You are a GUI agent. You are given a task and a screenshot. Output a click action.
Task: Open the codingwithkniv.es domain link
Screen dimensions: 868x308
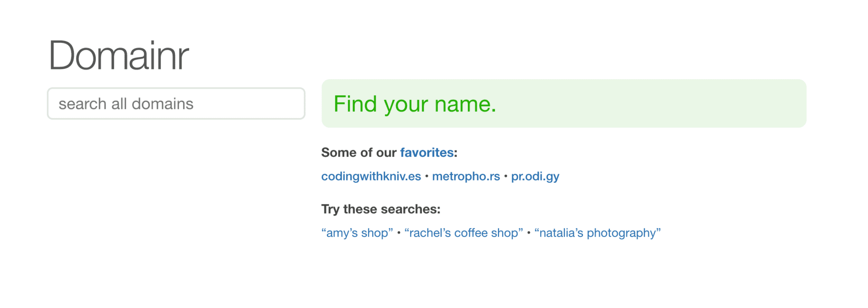tap(371, 176)
